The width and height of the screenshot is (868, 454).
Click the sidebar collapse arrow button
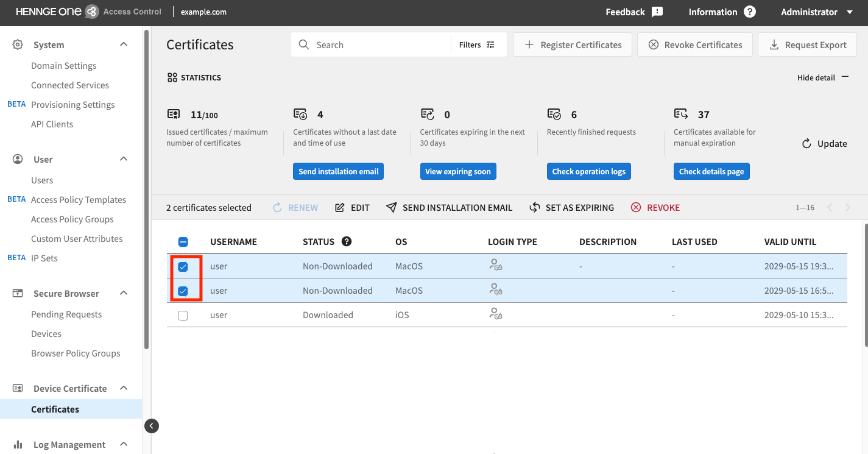pos(152,426)
